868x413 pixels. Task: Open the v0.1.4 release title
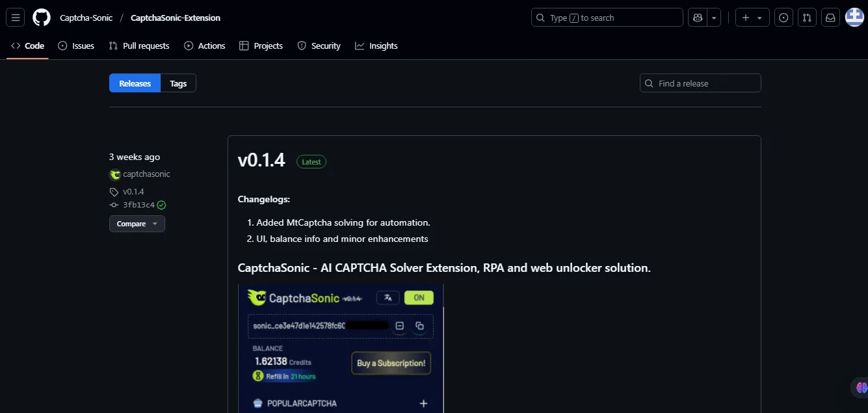coord(261,161)
